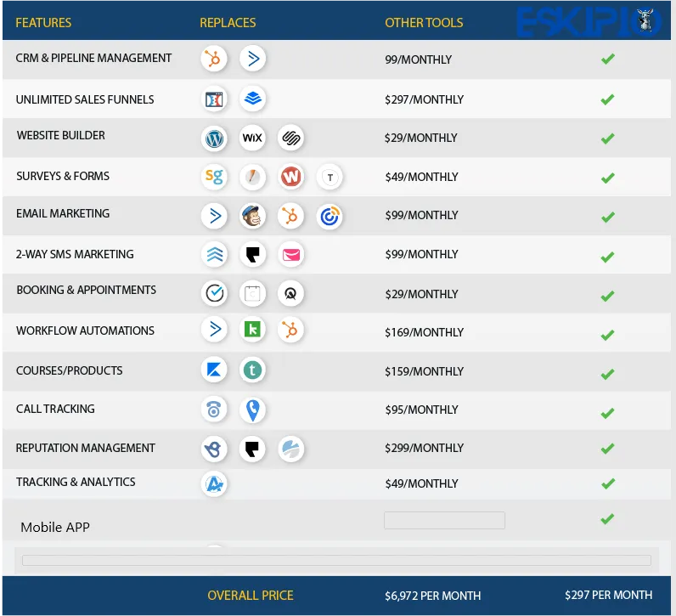Click red W icon in Surveys row
The image size is (676, 616).
click(x=290, y=177)
